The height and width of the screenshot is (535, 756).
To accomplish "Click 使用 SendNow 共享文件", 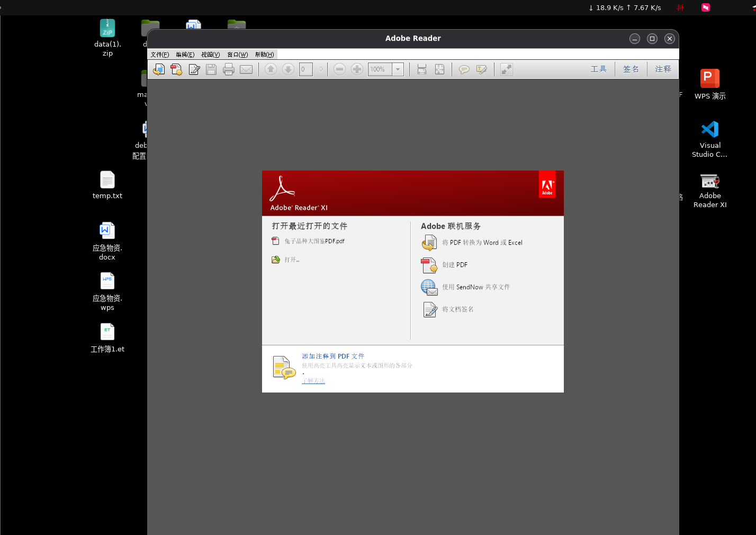I will coord(476,287).
